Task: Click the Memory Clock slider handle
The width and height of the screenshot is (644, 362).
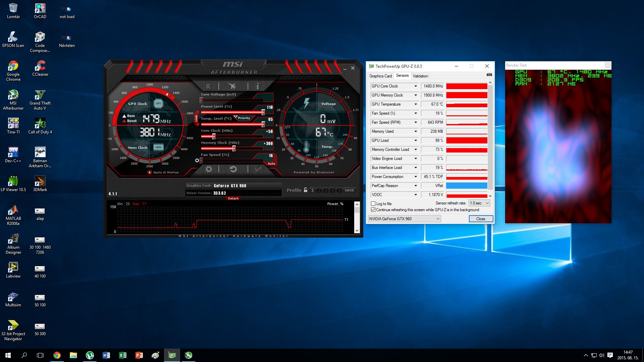Action: (x=234, y=148)
